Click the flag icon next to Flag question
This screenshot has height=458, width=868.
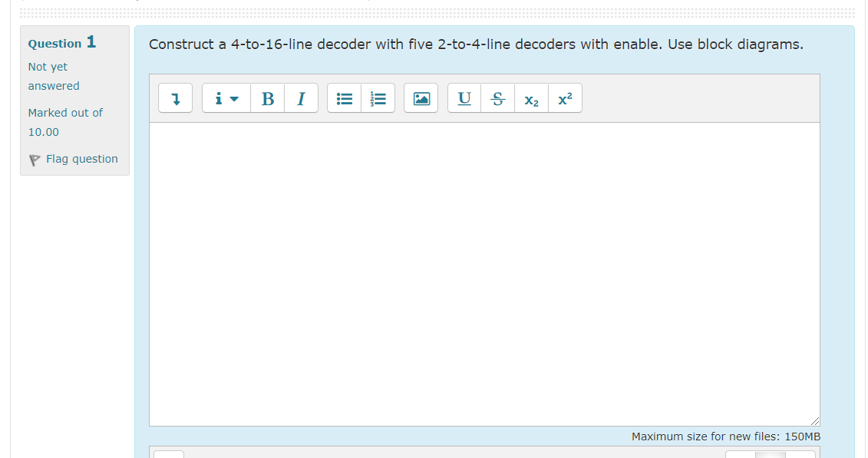34,160
